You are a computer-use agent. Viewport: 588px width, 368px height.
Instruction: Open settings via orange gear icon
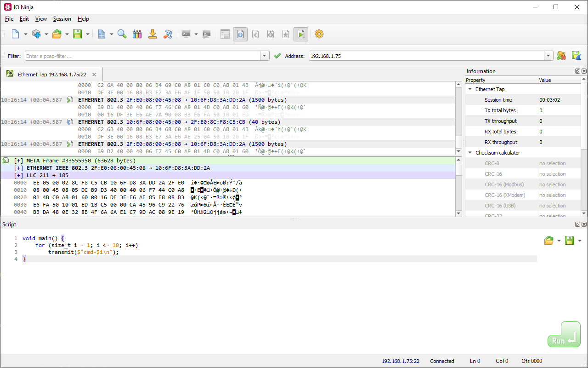[319, 34]
